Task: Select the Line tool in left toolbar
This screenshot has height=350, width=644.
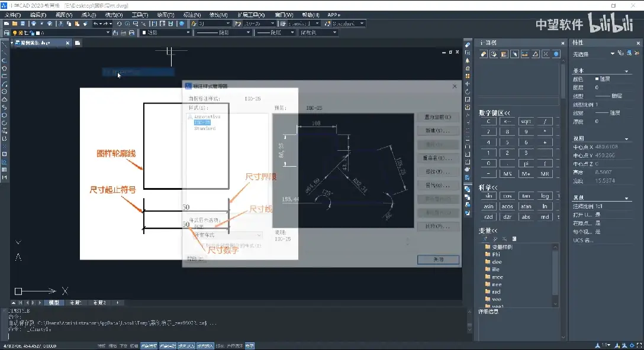Action: pyautogui.click(x=4, y=45)
